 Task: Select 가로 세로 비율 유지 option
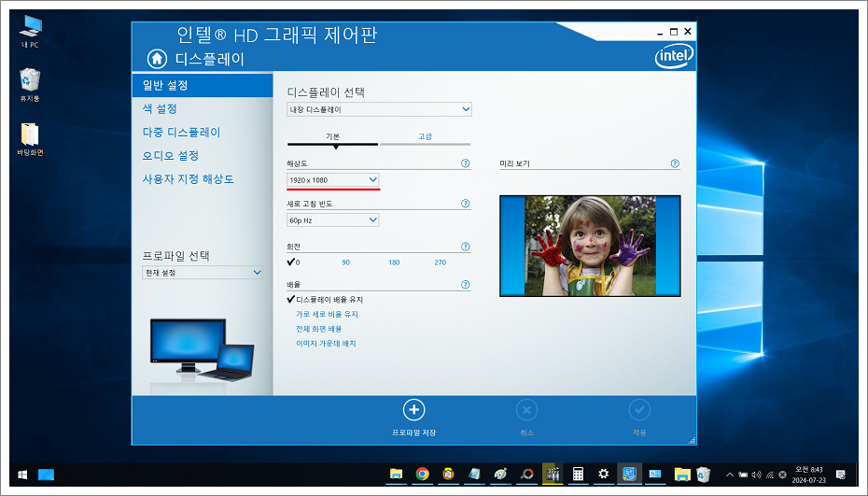point(327,314)
